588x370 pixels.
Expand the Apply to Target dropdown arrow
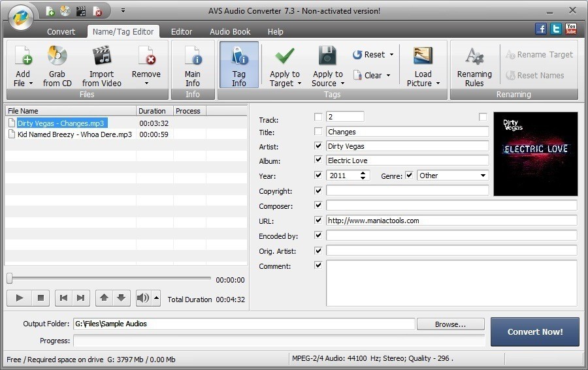pyautogui.click(x=300, y=83)
